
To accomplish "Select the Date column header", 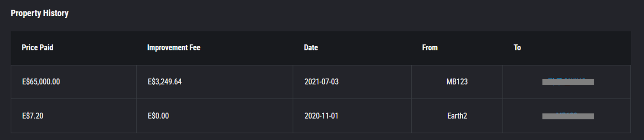I will [311, 47].
